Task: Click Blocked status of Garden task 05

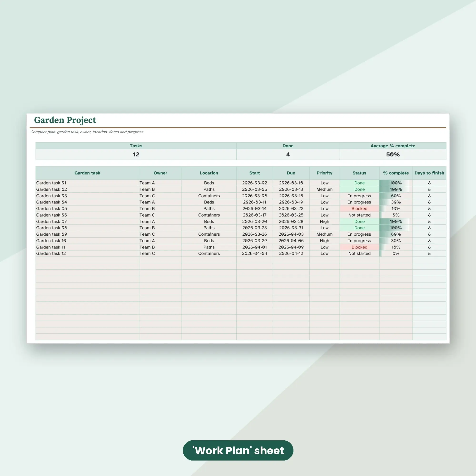Action: click(359, 208)
